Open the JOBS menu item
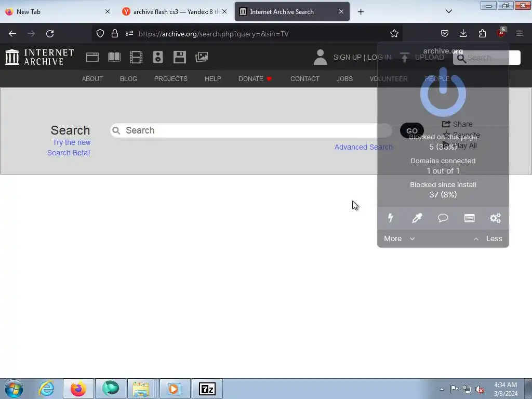 pos(344,79)
